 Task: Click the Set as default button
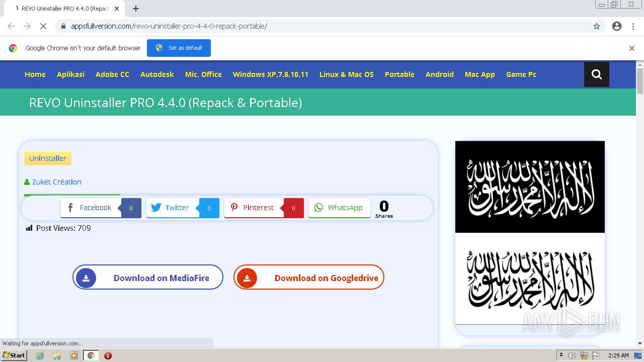(x=179, y=48)
